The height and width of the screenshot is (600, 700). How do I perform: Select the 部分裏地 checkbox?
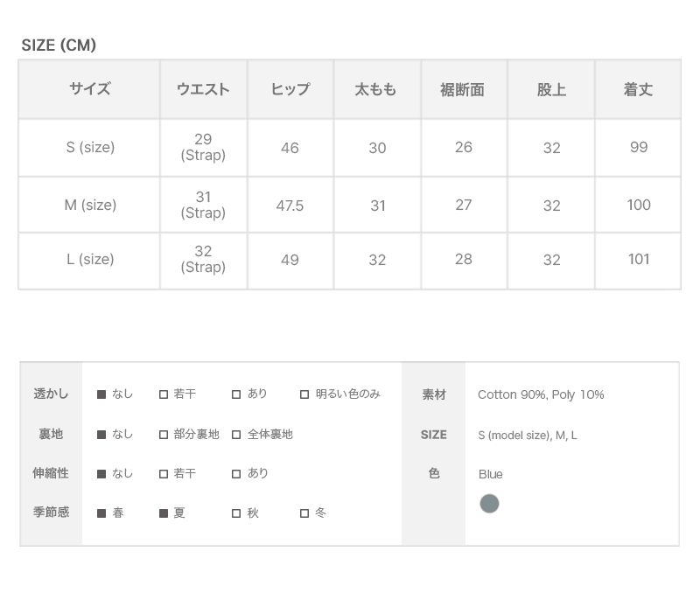tap(164, 435)
